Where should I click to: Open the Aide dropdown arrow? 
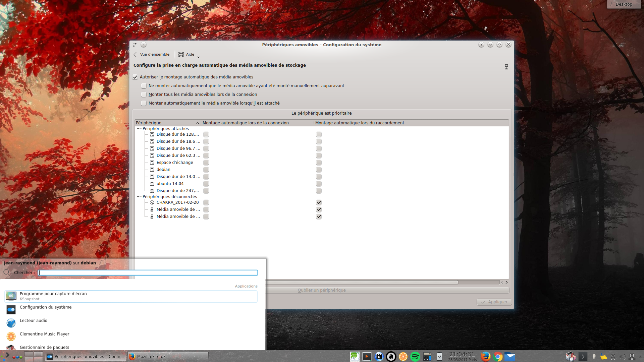click(x=198, y=57)
